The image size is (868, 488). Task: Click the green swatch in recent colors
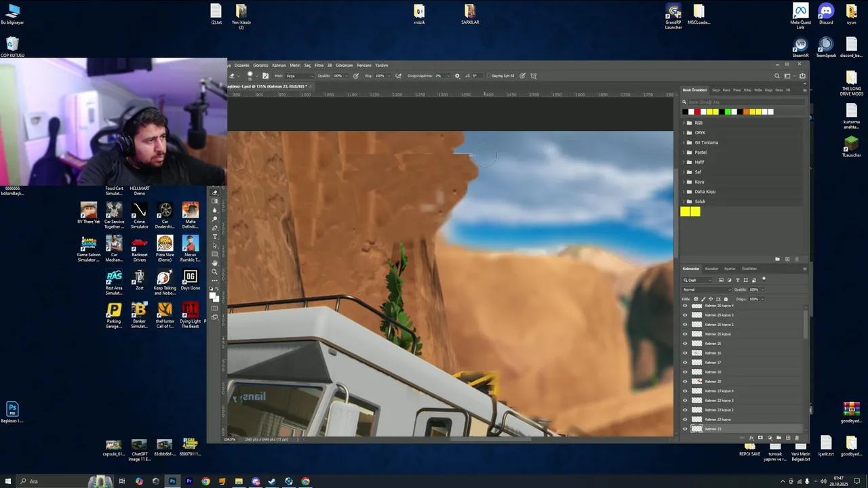point(728,112)
